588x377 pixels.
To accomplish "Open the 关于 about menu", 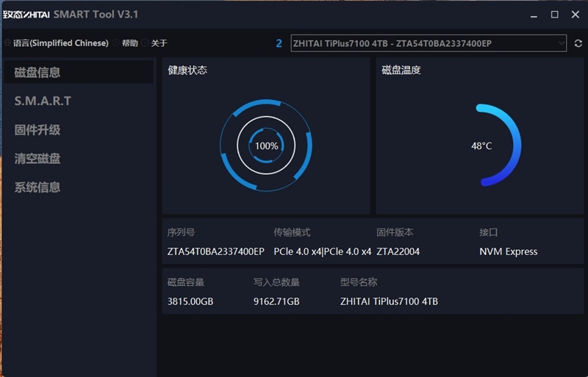I will (159, 43).
